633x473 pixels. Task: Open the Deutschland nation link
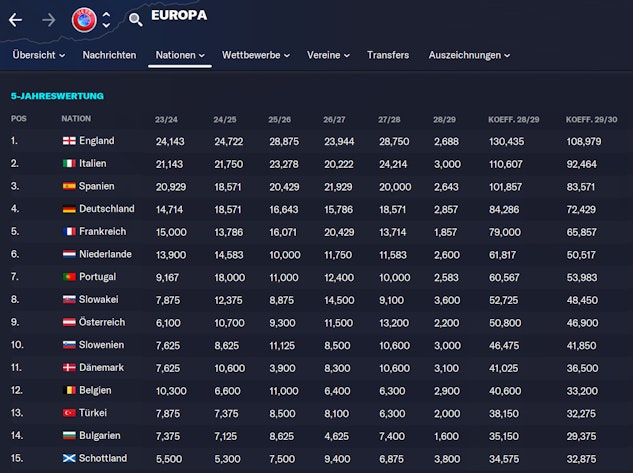pos(109,209)
